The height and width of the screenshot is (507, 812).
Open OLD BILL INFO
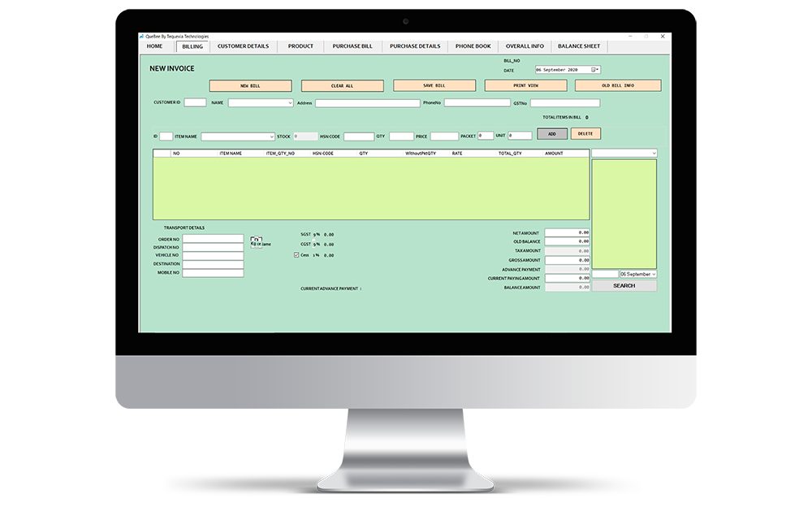[618, 85]
